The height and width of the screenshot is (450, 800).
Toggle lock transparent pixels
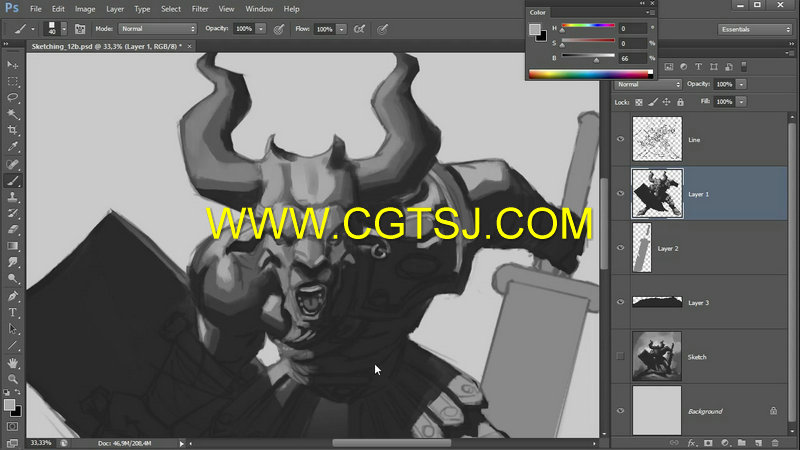coord(639,102)
